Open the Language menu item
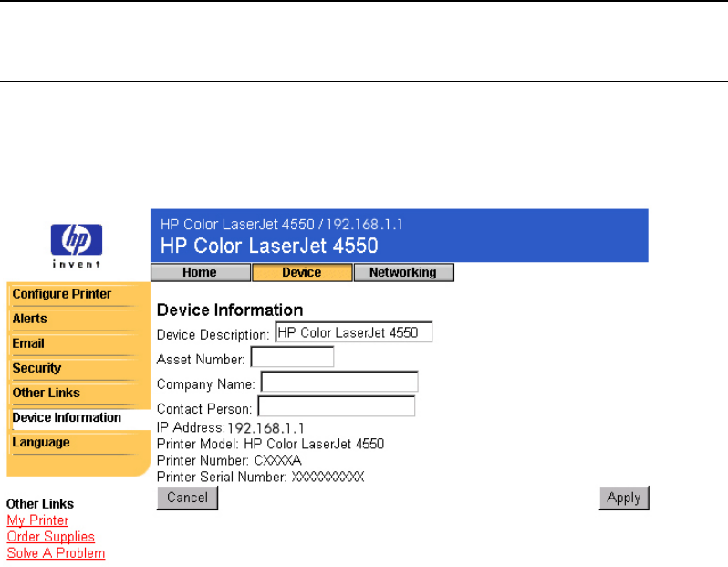Viewport: 728px width, 567px height. pos(41,442)
